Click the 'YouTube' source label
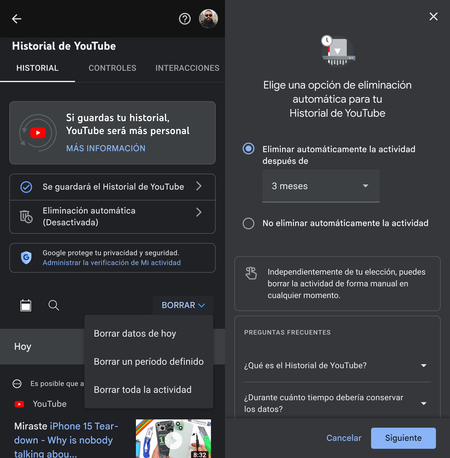The width and height of the screenshot is (450, 458). (49, 404)
